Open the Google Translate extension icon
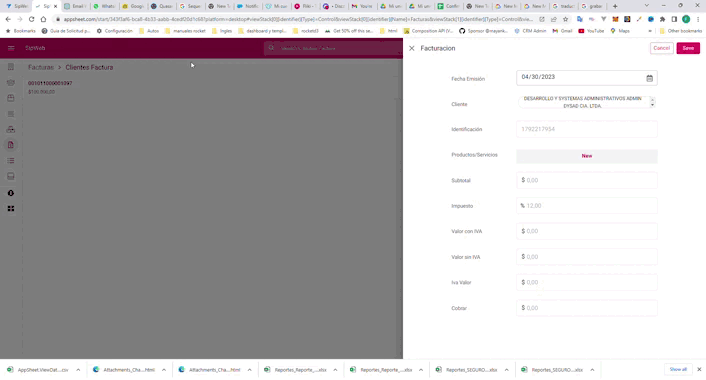The width and height of the screenshot is (706, 380). click(579, 19)
